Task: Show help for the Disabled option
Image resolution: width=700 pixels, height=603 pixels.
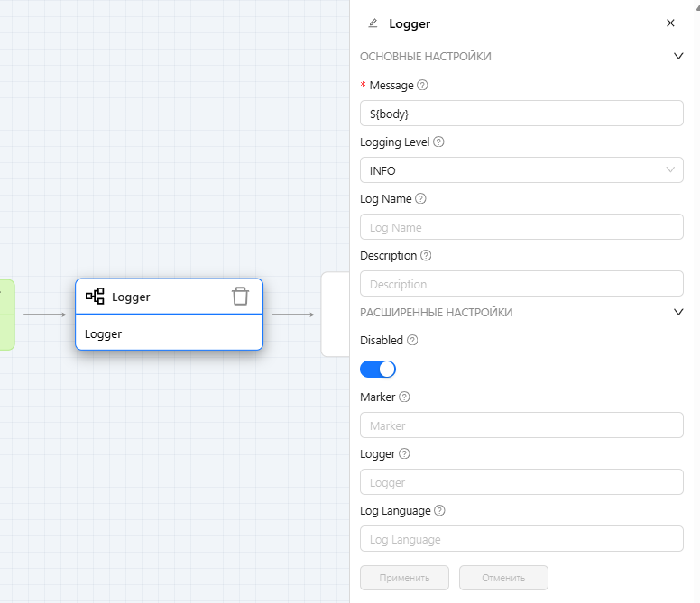Action: click(412, 341)
